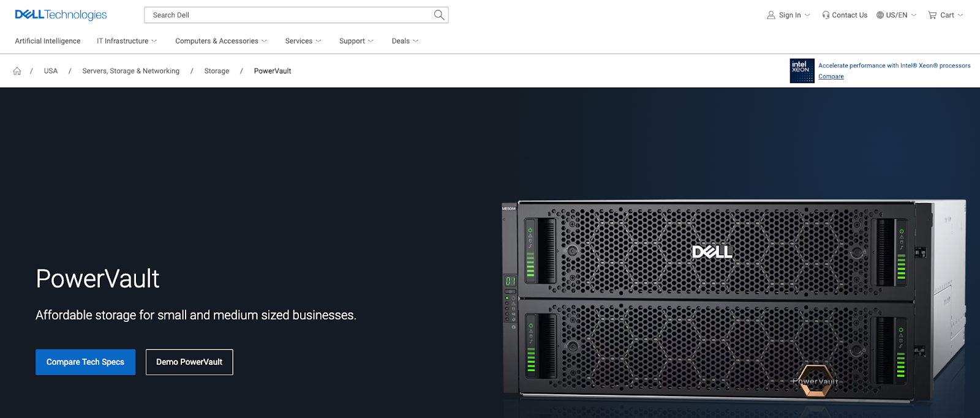Expand the Services menu chevron
This screenshot has width=980, height=418.
pos(318,41)
